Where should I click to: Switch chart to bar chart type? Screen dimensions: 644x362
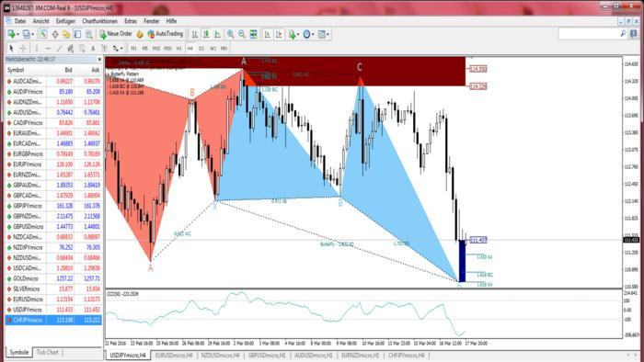[195, 34]
